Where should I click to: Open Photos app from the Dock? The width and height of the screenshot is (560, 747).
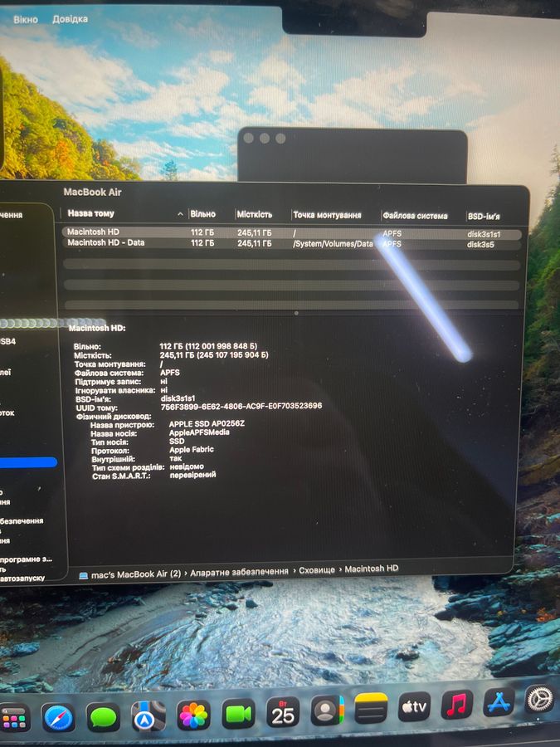point(193,715)
